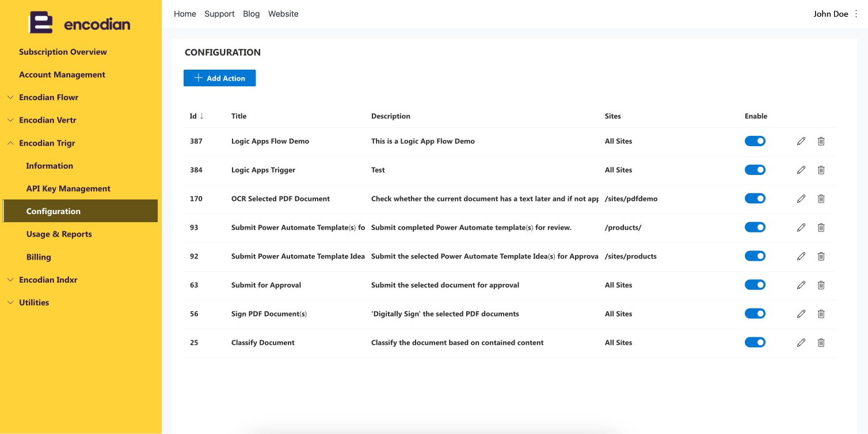
Task: Select the '/sites/products' sites cell
Action: click(x=631, y=256)
